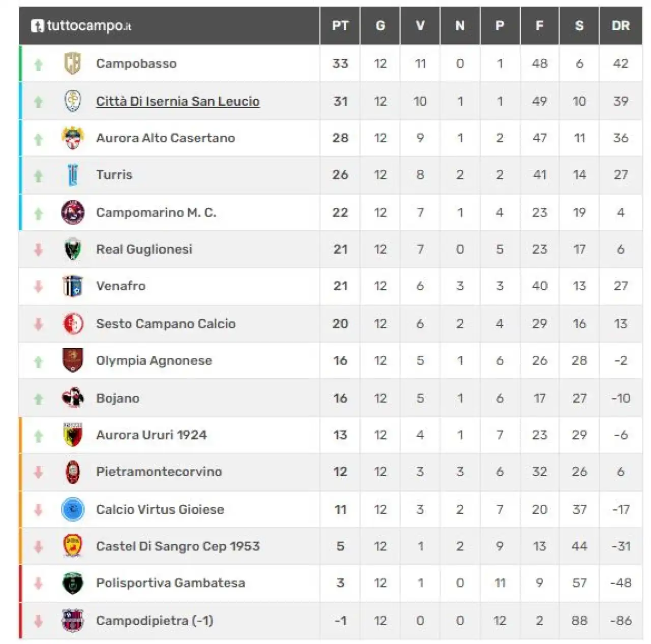
Task: Open Città Di Isernia San Leucio link
Action: click(x=178, y=101)
